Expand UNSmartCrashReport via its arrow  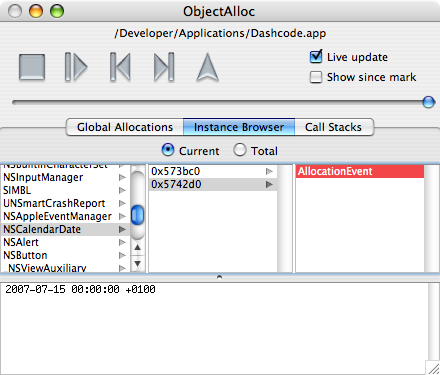tap(122, 203)
